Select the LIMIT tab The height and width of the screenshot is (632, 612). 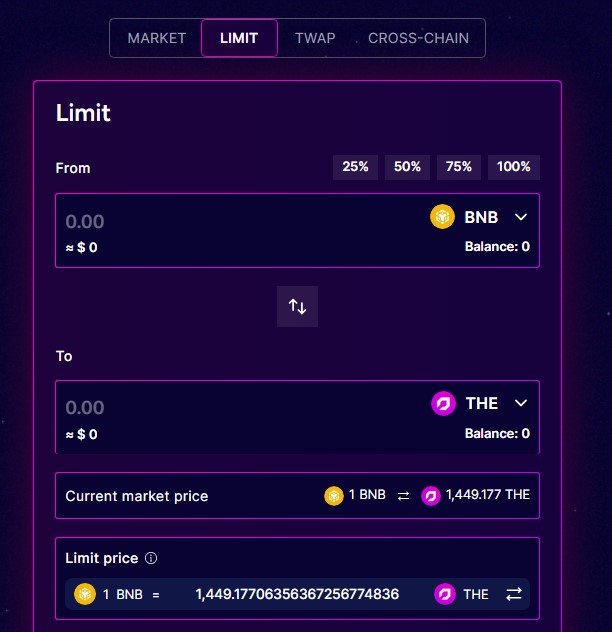[239, 38]
